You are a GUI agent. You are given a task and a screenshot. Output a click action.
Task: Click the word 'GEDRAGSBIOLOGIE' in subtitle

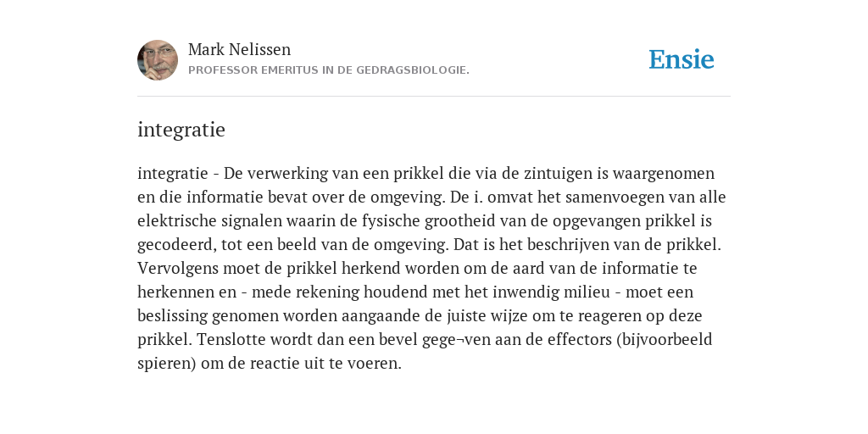pos(411,70)
